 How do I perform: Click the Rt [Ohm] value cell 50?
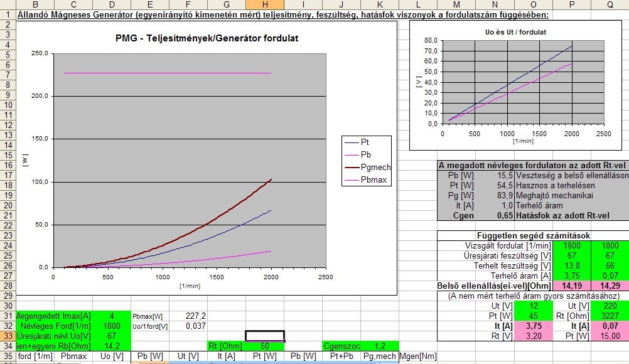tap(265, 346)
